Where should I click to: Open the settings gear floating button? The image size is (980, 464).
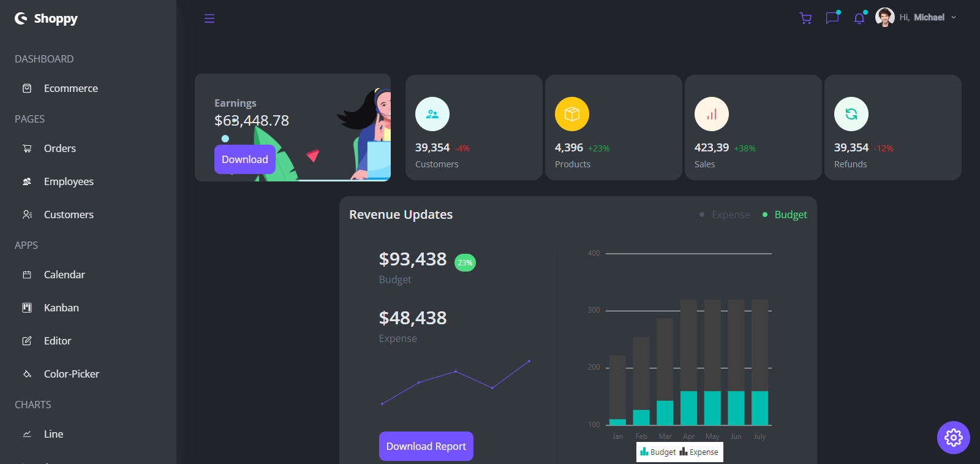(x=953, y=438)
